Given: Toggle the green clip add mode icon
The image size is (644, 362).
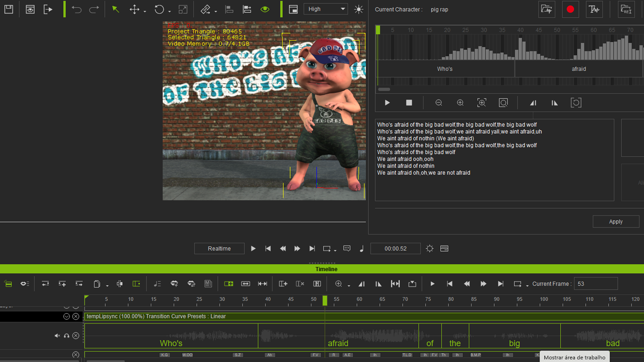Looking at the screenshot, I should pos(228,284).
